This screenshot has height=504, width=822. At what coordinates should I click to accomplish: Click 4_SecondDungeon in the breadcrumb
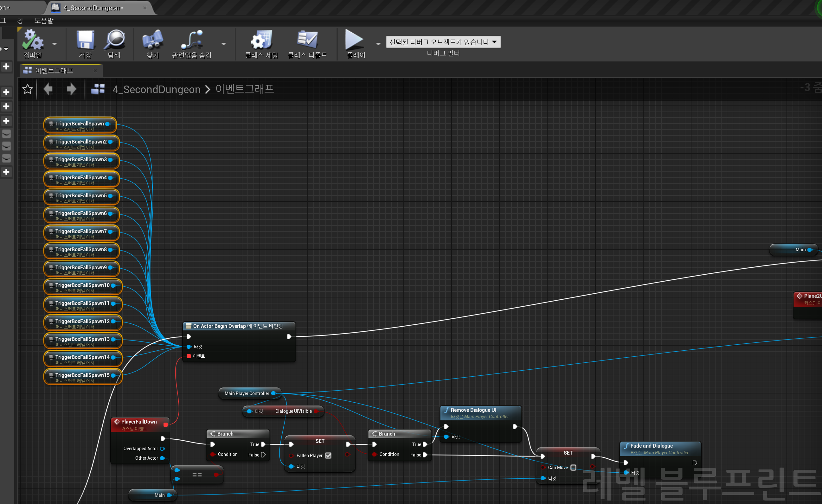(x=157, y=89)
